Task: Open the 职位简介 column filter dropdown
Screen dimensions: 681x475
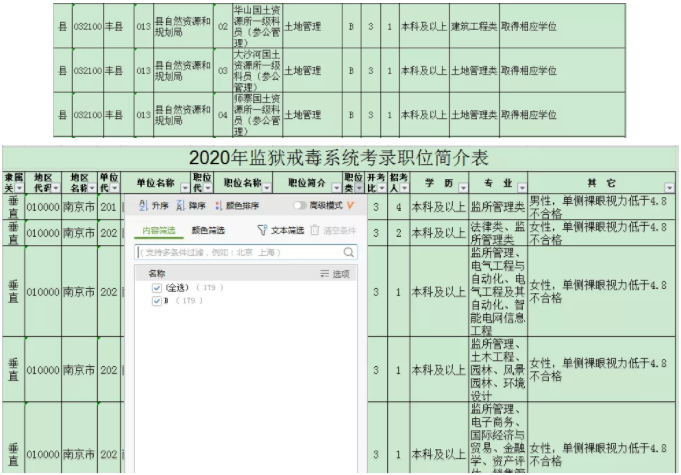Action: [x=336, y=188]
